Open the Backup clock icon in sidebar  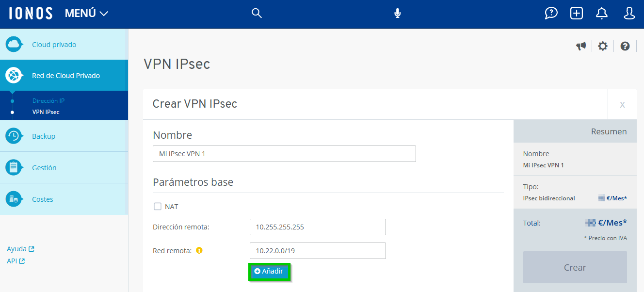click(x=14, y=136)
